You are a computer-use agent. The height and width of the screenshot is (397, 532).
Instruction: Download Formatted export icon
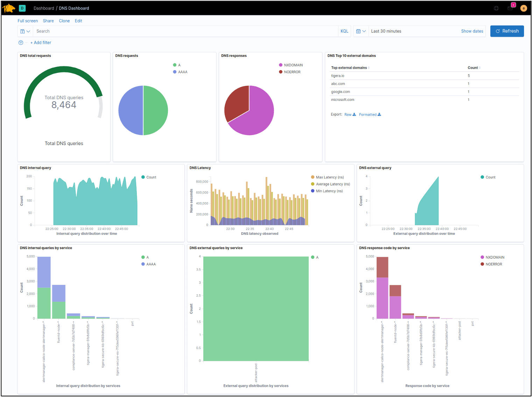[379, 115]
